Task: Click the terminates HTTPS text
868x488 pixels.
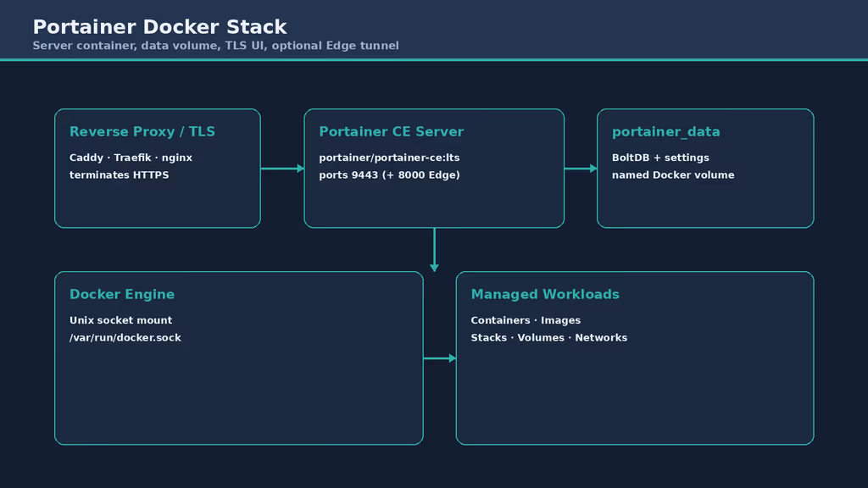Action: 119,175
